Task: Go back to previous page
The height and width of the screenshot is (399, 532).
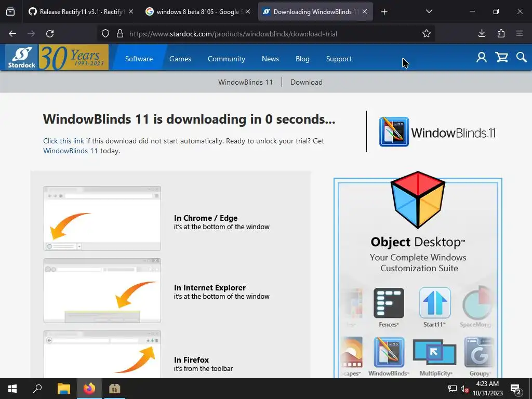Action: pos(12,34)
